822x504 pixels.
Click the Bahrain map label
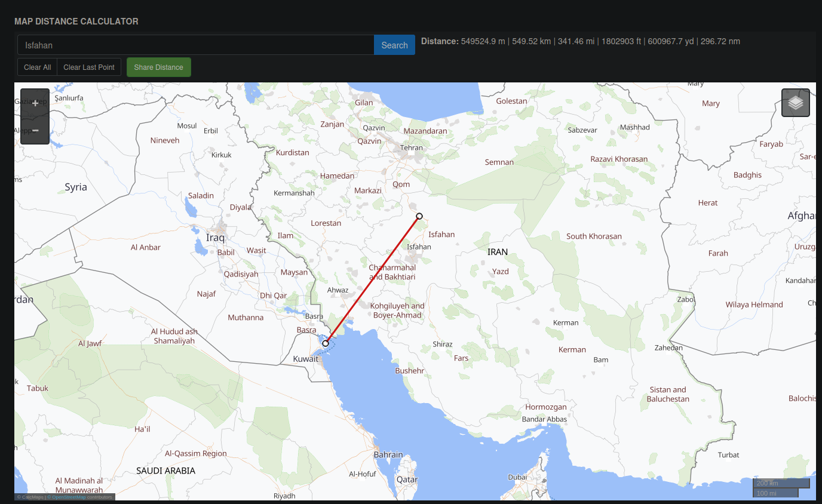pyautogui.click(x=388, y=455)
